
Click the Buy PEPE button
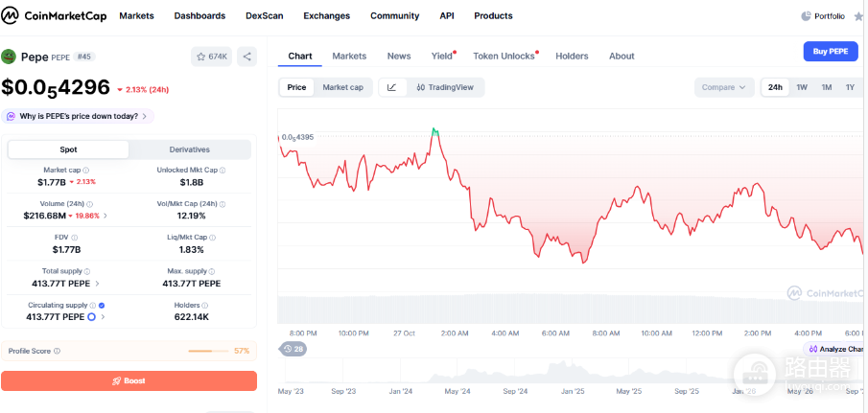[831, 52]
